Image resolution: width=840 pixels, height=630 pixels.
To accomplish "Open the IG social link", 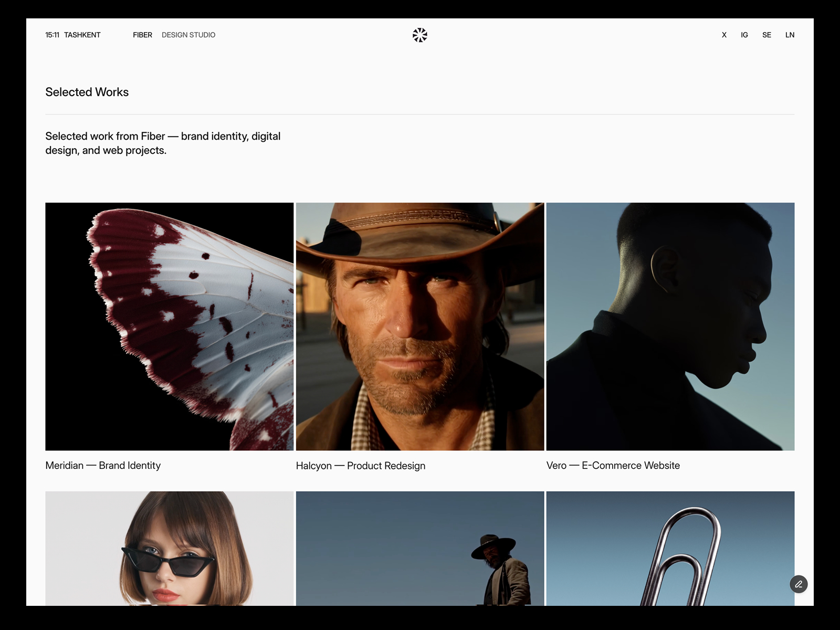I will pyautogui.click(x=744, y=35).
